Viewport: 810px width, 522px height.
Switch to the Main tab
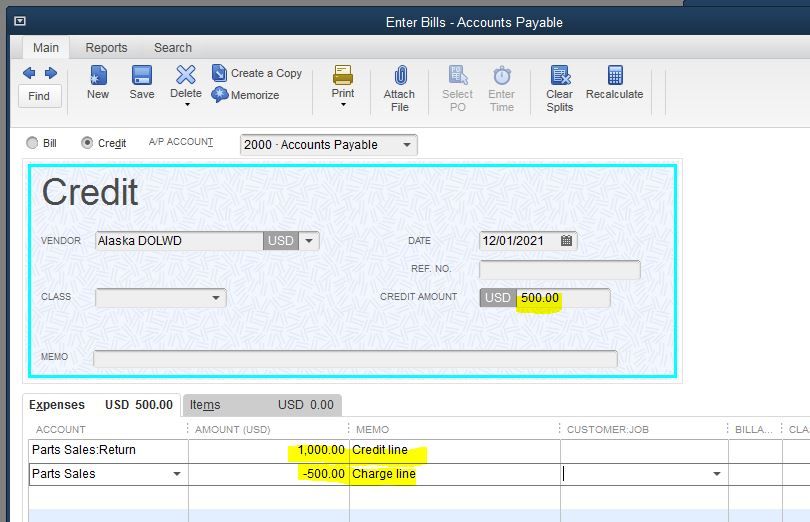point(46,48)
